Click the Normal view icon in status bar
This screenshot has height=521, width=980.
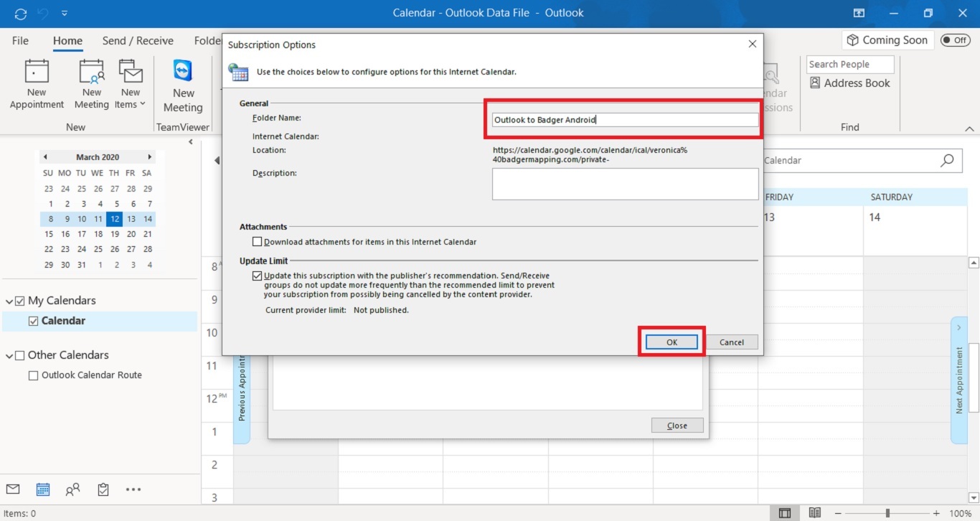[785, 513]
